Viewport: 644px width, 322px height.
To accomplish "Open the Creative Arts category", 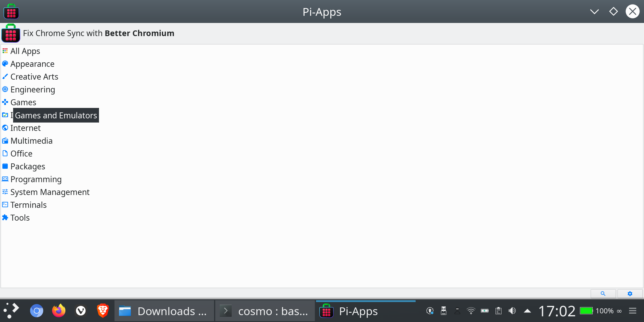I will pos(34,77).
